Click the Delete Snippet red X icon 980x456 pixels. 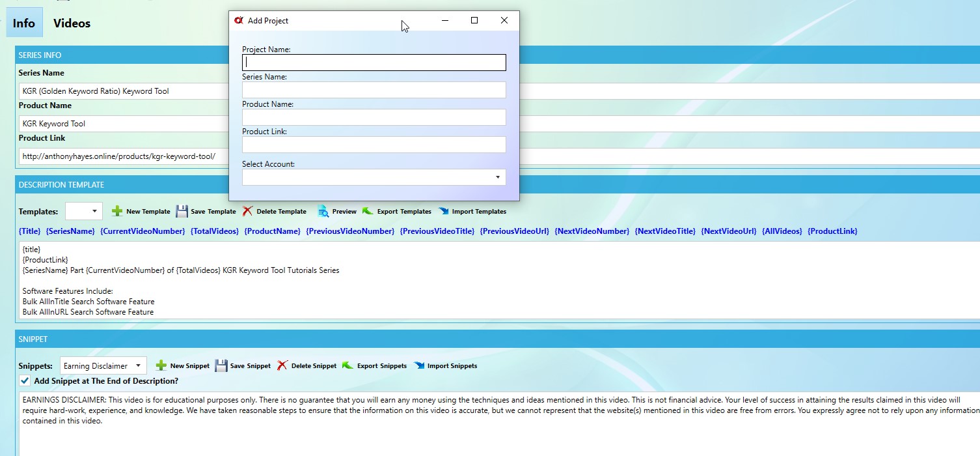click(282, 365)
